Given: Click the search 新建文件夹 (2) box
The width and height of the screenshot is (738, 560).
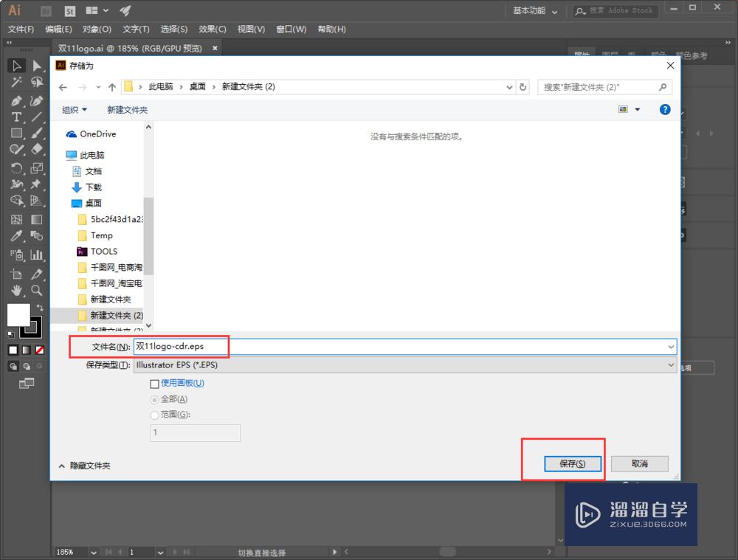Looking at the screenshot, I should coord(604,87).
